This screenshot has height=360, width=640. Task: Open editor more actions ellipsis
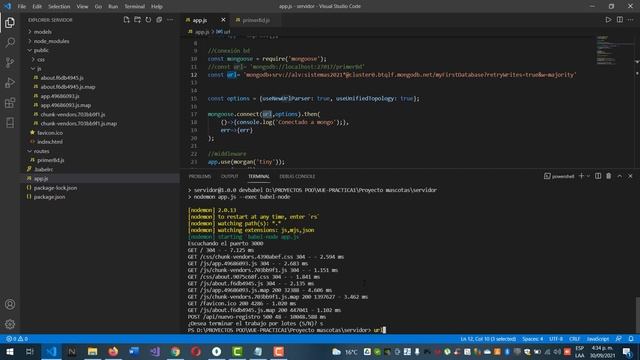pyautogui.click(x=631, y=20)
